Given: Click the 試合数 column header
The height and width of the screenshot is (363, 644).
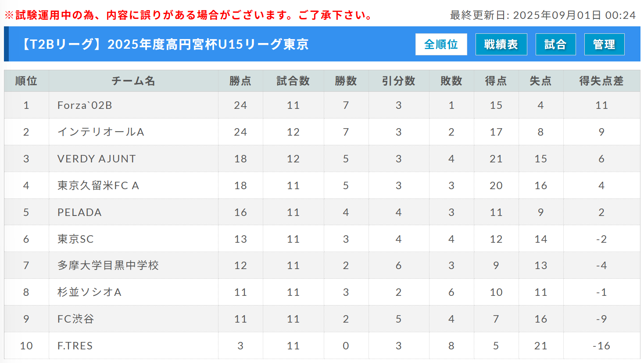Looking at the screenshot, I should tap(293, 81).
